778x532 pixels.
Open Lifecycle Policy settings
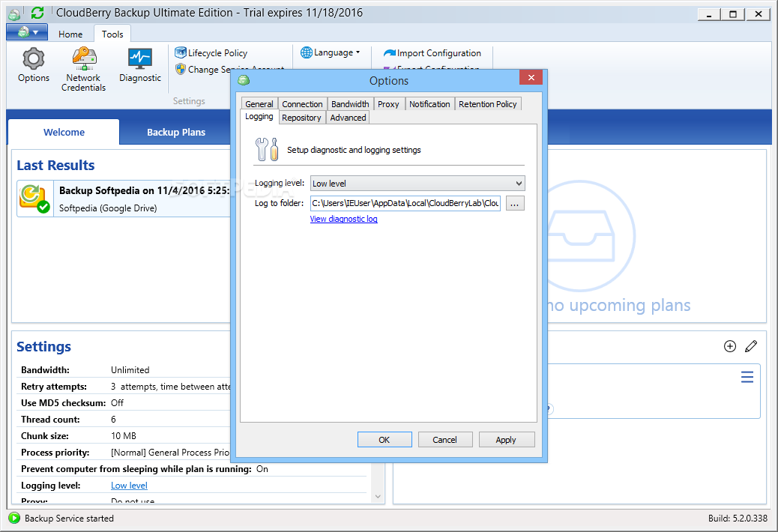tap(211, 52)
